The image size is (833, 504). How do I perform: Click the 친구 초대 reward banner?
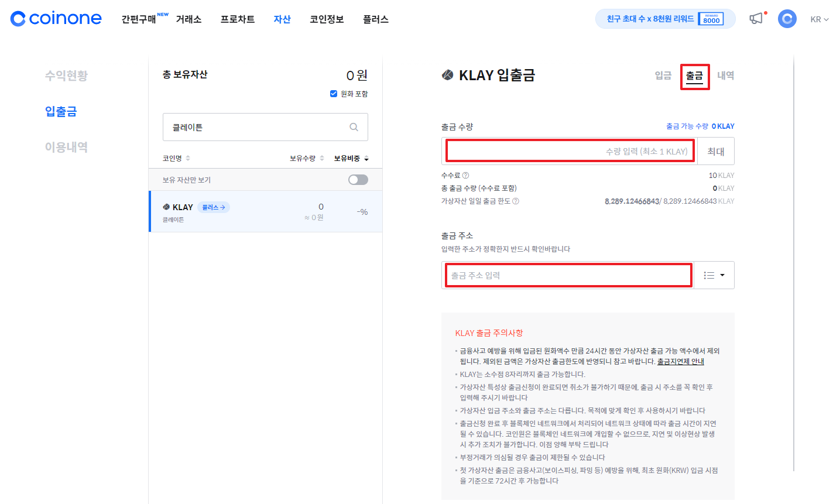click(x=665, y=19)
